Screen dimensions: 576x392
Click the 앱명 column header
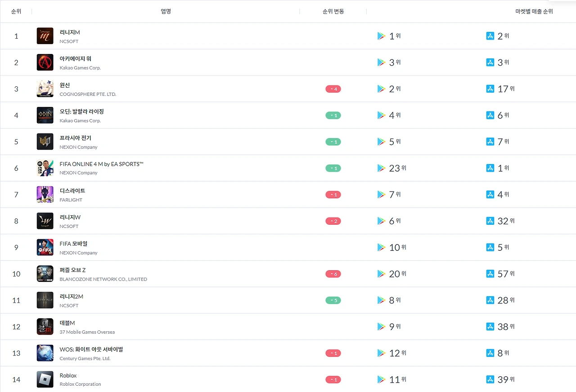[166, 11]
